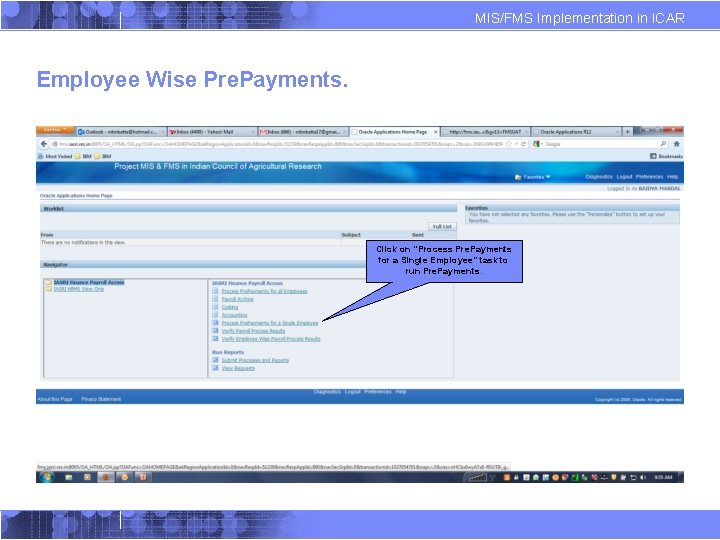Click icon beside Submit Processes and Reports
The width and height of the screenshot is (720, 540).
(x=215, y=360)
